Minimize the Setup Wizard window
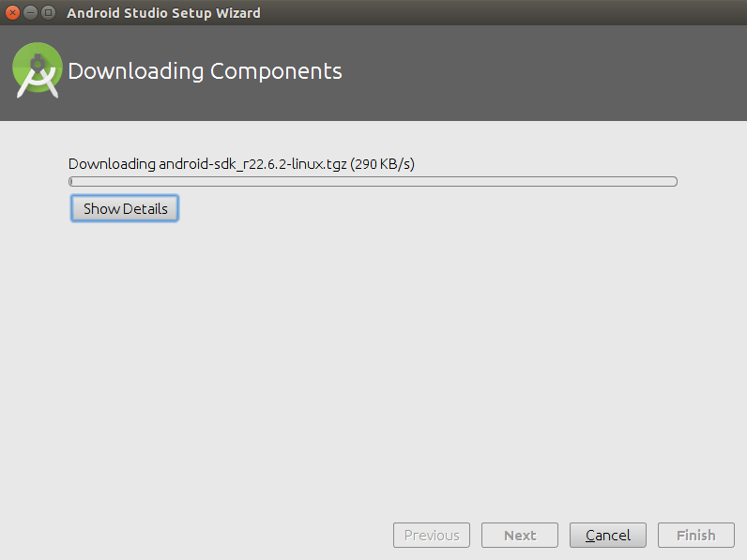Image resolution: width=747 pixels, height=560 pixels. (31, 13)
